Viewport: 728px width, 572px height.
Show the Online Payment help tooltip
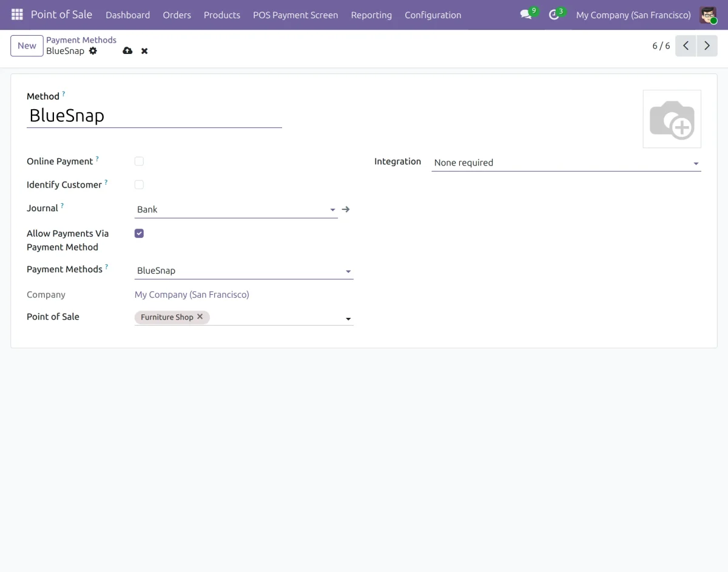click(97, 159)
